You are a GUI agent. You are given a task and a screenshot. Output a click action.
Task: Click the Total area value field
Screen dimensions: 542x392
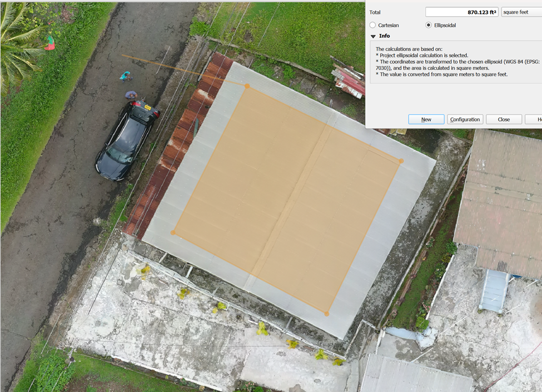coord(461,12)
